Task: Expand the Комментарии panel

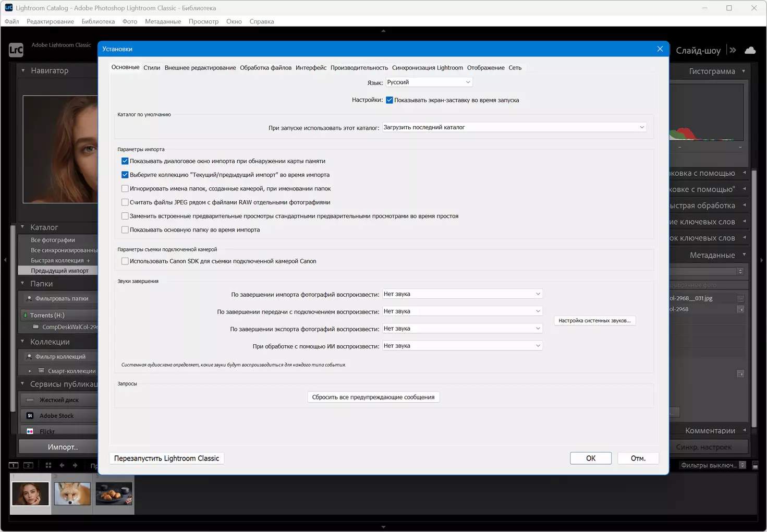Action: (744, 430)
